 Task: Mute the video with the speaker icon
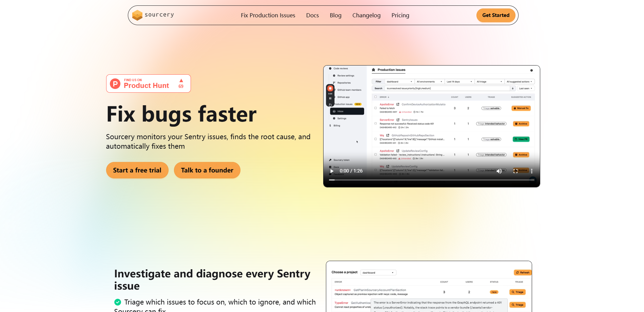pyautogui.click(x=499, y=171)
